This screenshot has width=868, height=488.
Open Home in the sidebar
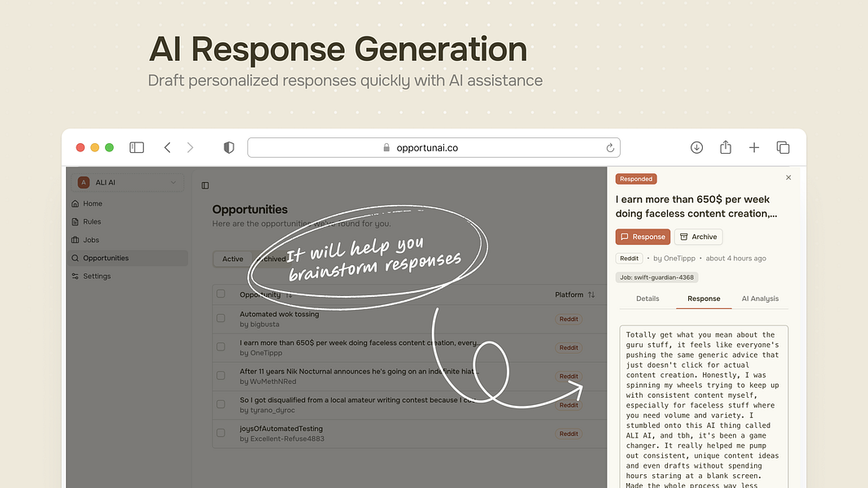[x=93, y=203]
